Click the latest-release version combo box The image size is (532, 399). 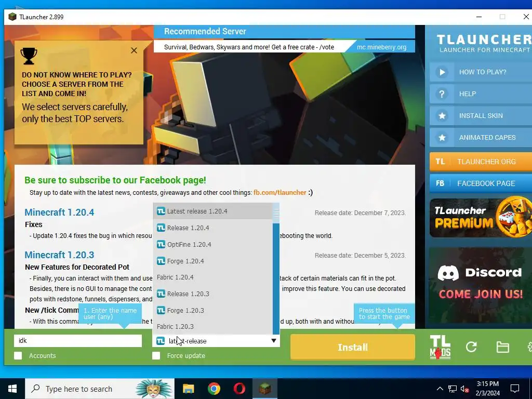click(216, 341)
